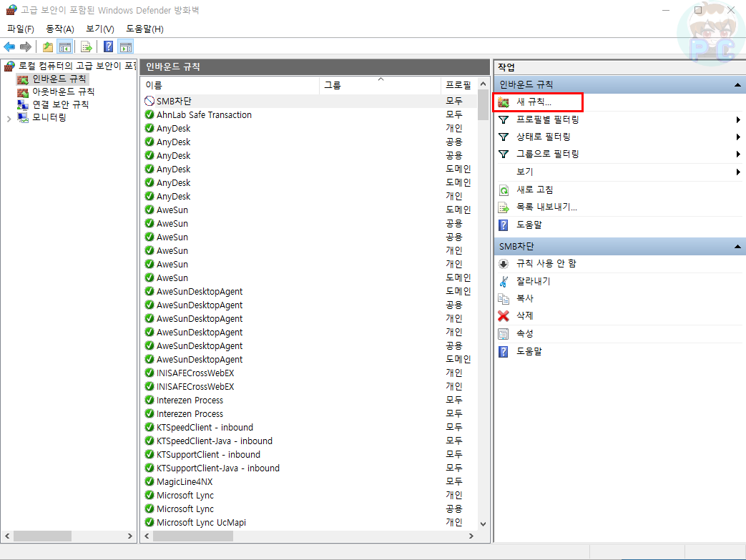Click the 목록 내보내기 export icon
This screenshot has width=746, height=560.
[504, 207]
